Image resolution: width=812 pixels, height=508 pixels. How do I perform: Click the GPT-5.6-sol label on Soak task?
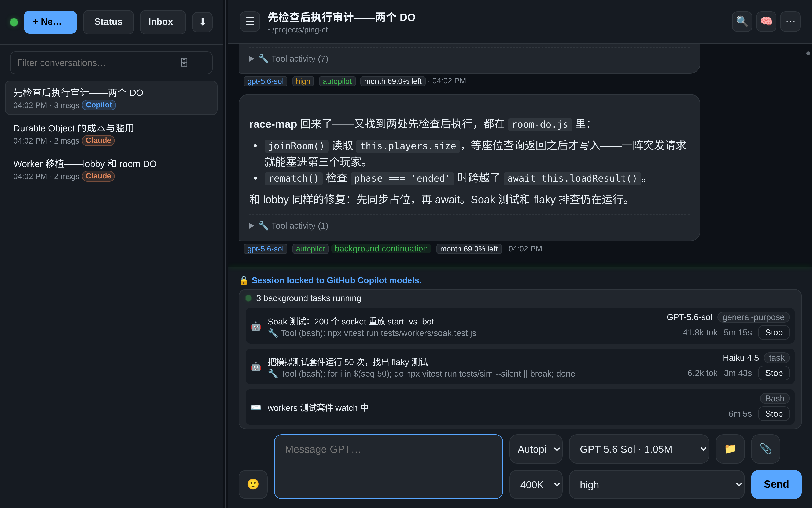(x=689, y=317)
